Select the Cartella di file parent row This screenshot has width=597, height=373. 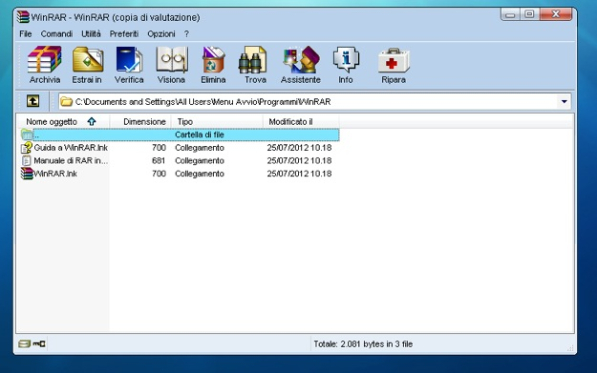(x=179, y=135)
